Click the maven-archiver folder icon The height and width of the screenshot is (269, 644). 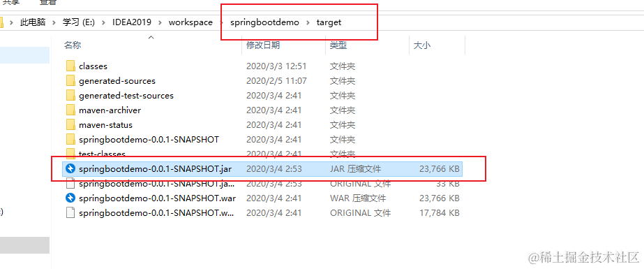pyautogui.click(x=70, y=110)
